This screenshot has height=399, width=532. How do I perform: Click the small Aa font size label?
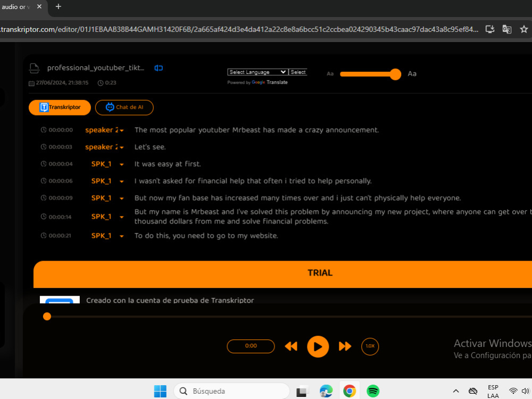[330, 73]
